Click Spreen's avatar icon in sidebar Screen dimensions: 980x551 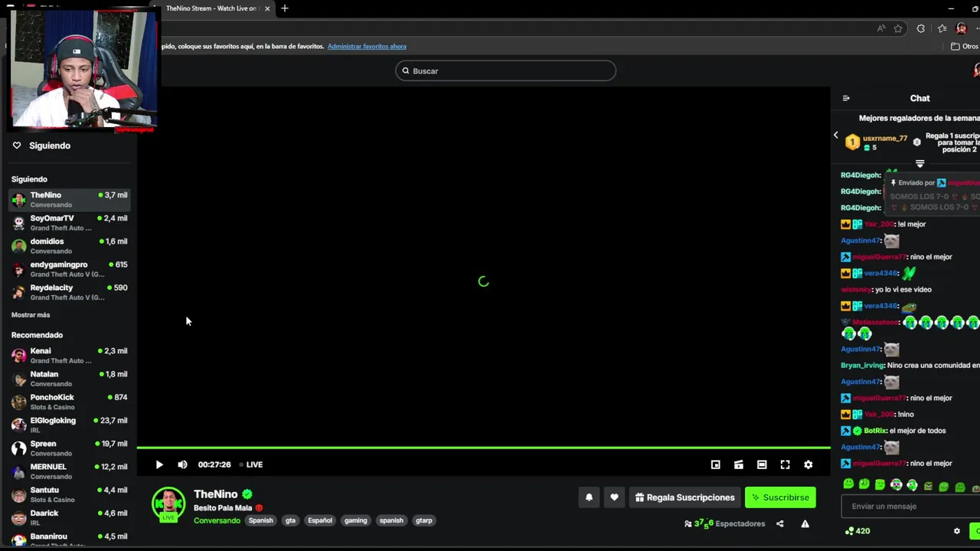coord(18,448)
